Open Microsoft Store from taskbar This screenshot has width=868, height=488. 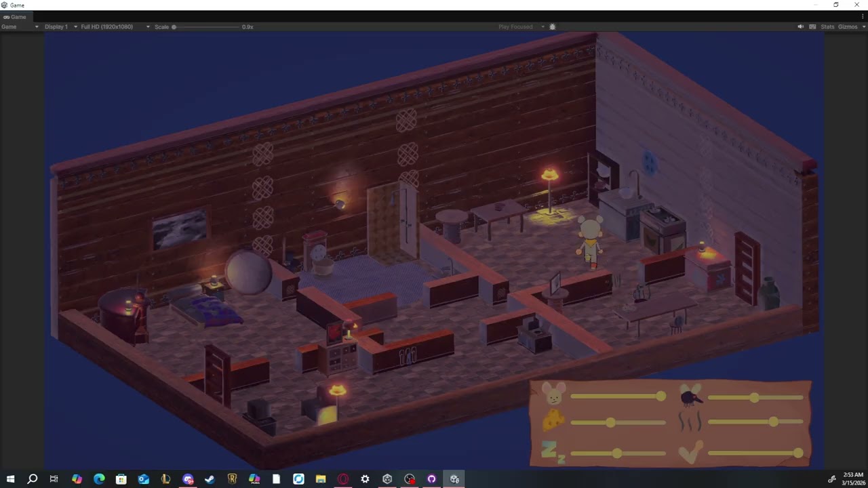point(121,479)
